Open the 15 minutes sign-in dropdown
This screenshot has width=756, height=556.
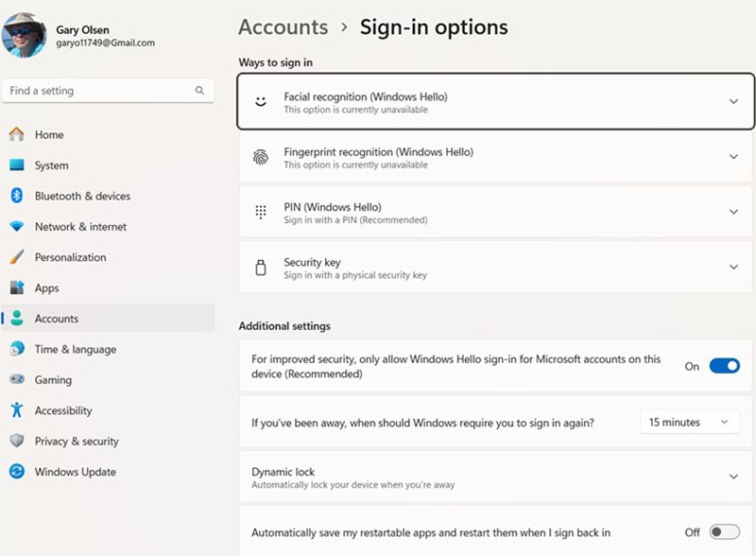coord(690,423)
